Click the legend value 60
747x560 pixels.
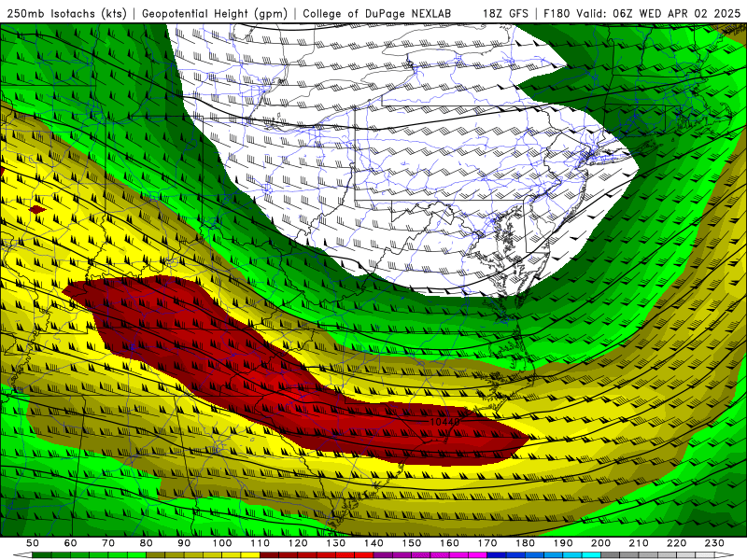click(x=71, y=543)
